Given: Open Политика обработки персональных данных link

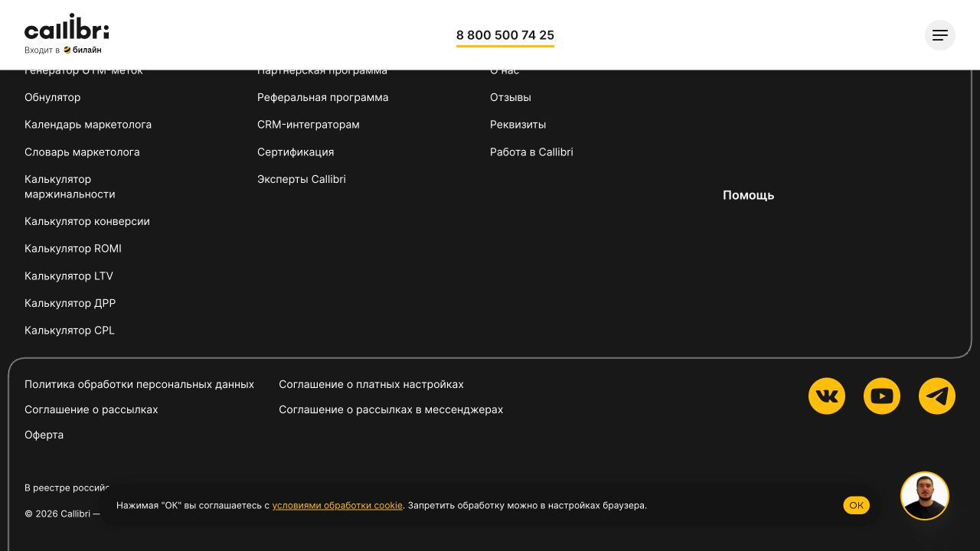Looking at the screenshot, I should [x=139, y=384].
